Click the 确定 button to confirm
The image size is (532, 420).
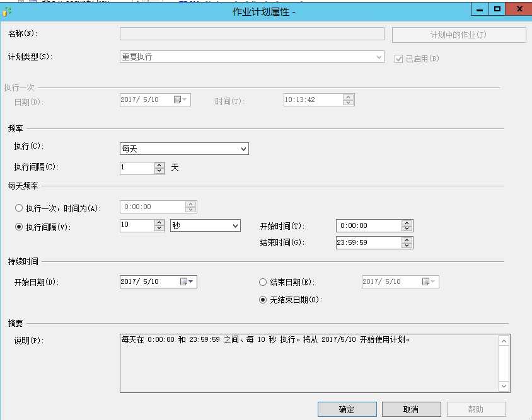[x=347, y=409]
